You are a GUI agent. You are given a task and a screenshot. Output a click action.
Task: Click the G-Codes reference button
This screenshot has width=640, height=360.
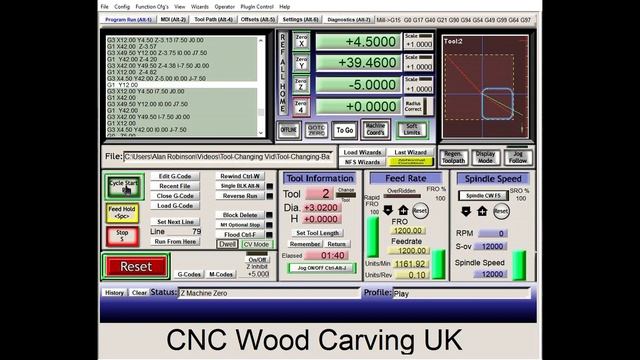189,274
